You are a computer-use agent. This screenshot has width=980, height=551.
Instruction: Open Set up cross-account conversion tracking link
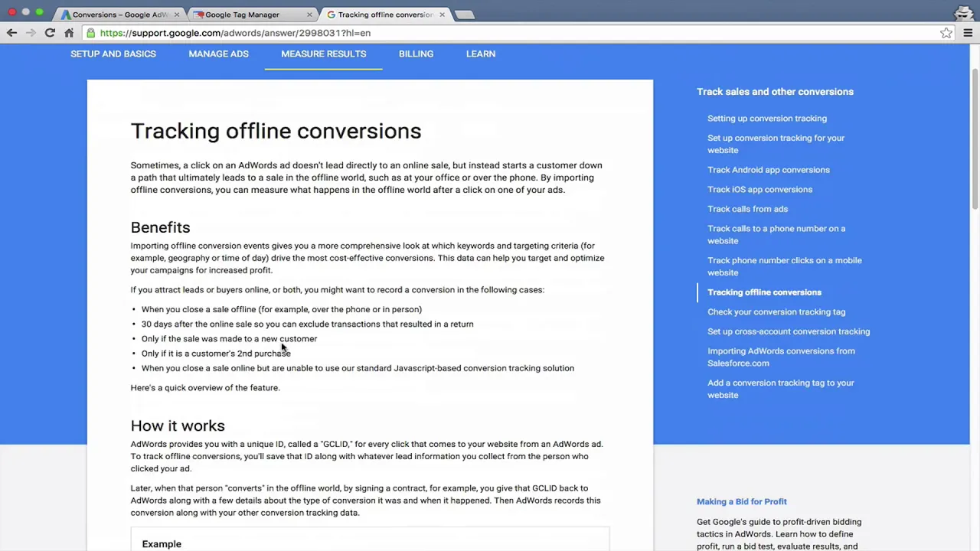click(789, 331)
